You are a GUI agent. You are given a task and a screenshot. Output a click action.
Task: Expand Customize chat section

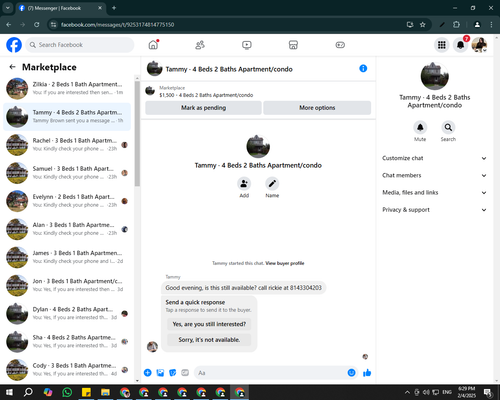coord(434,158)
